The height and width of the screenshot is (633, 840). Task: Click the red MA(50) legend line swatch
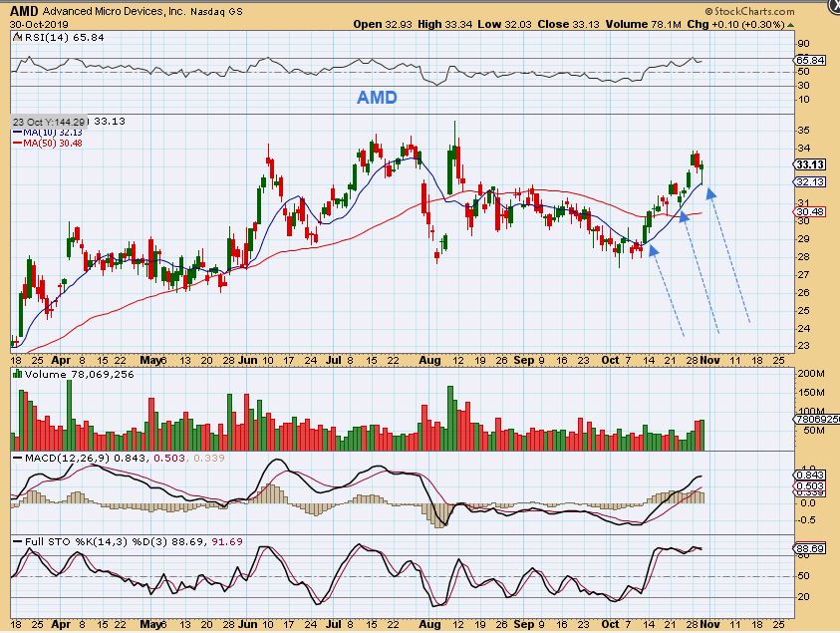17,144
